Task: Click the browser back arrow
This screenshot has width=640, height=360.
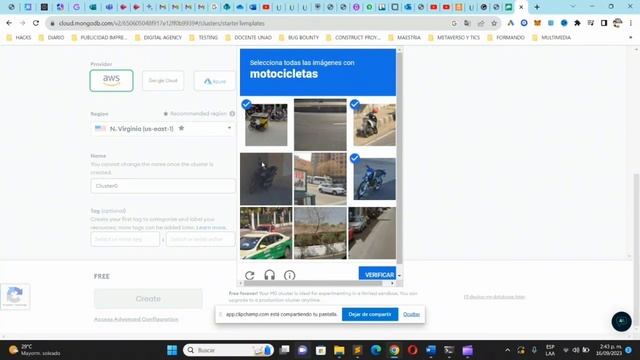Action: (x=9, y=23)
